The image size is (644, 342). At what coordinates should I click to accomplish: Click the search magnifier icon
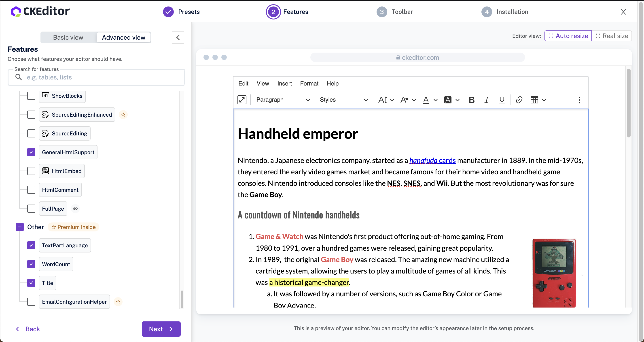pyautogui.click(x=19, y=77)
